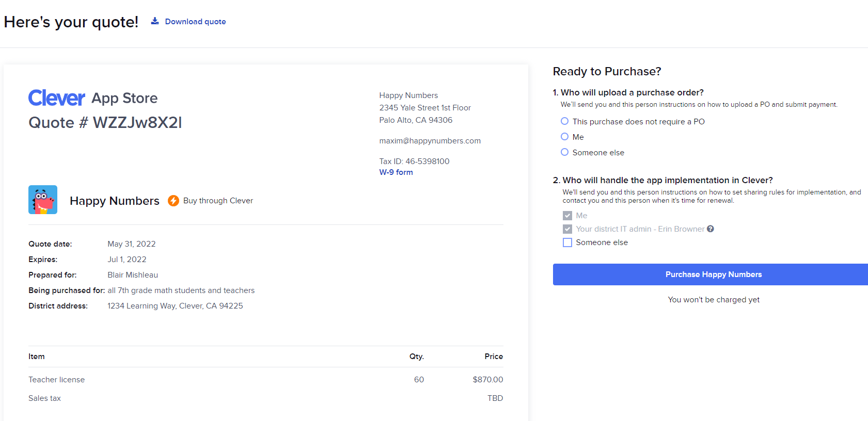Open the W-9 form link

(396, 172)
